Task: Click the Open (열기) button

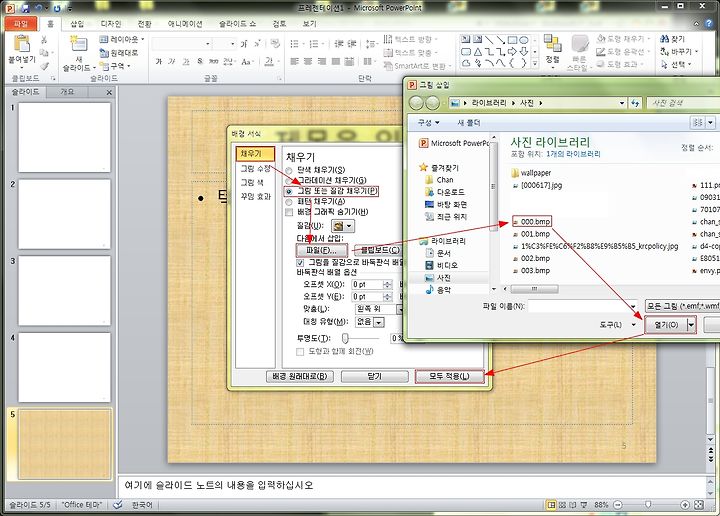Action: tap(666, 325)
